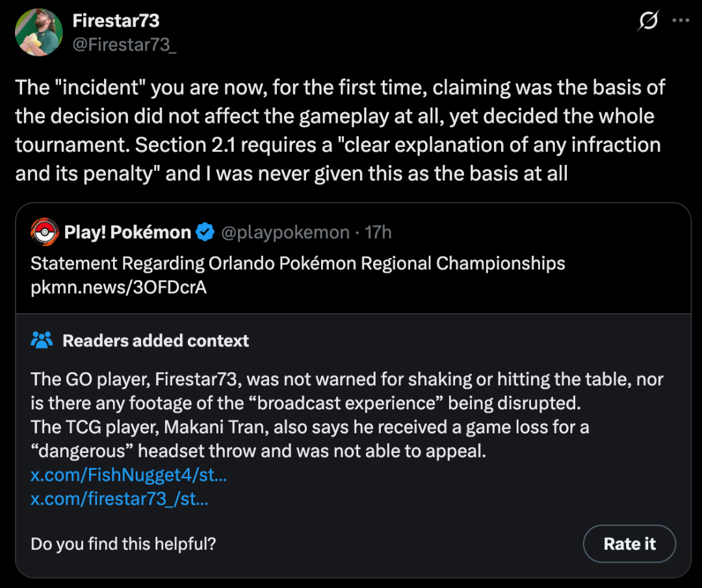Click the 17h timestamp
The height and width of the screenshot is (588, 702).
click(378, 232)
